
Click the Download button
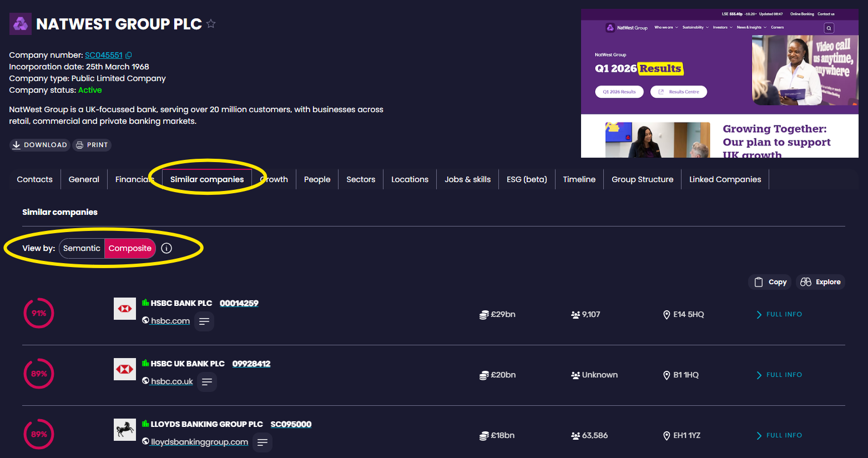pyautogui.click(x=40, y=145)
